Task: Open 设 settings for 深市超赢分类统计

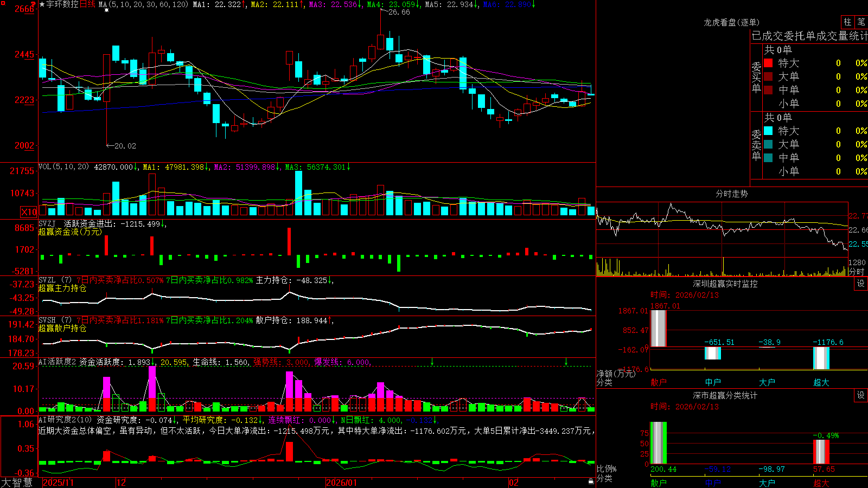Action: tap(861, 395)
